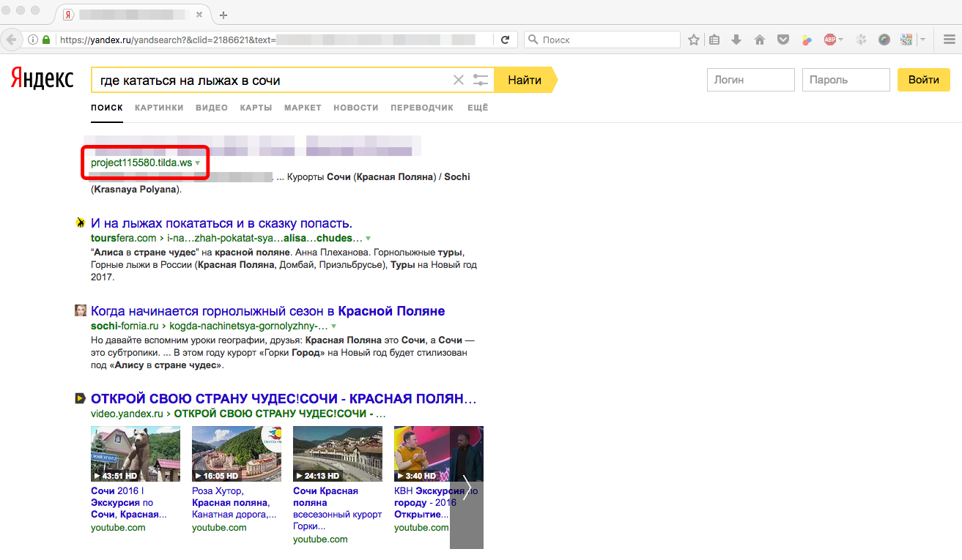This screenshot has width=962, height=560.
Task: Click the colorful circles extension icon
Action: 806,40
